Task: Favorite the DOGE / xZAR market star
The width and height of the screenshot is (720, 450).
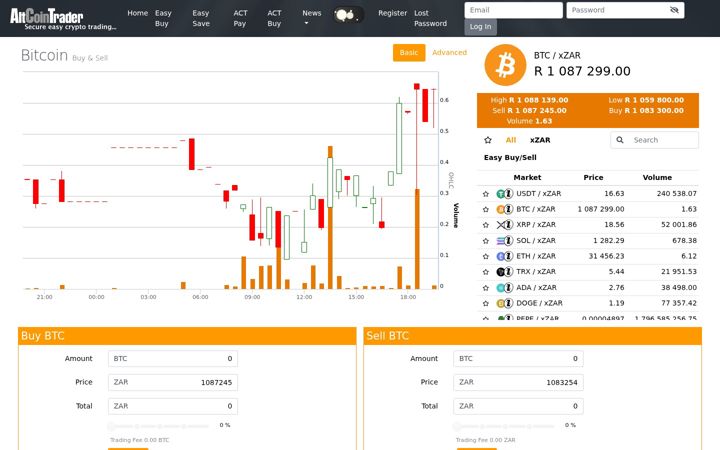Action: 486,304
